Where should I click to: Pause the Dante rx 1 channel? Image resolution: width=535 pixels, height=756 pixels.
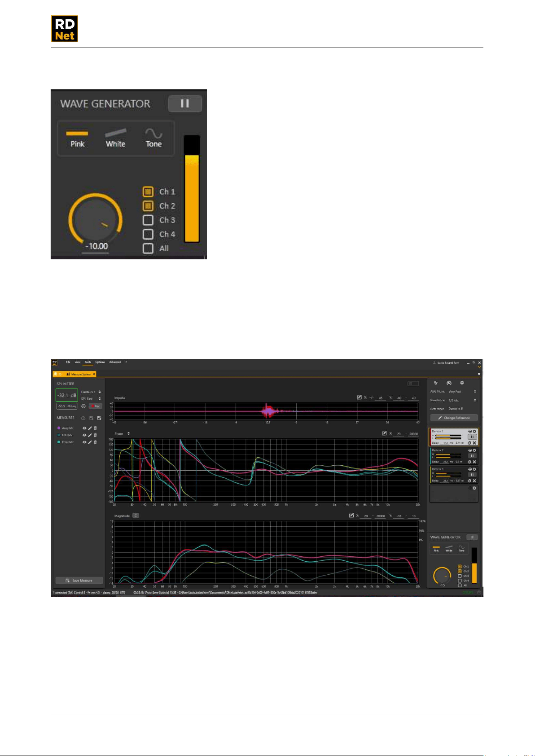coord(472,437)
